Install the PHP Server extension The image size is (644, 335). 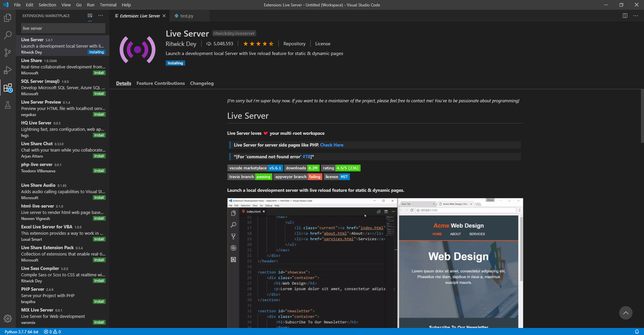coord(99,301)
